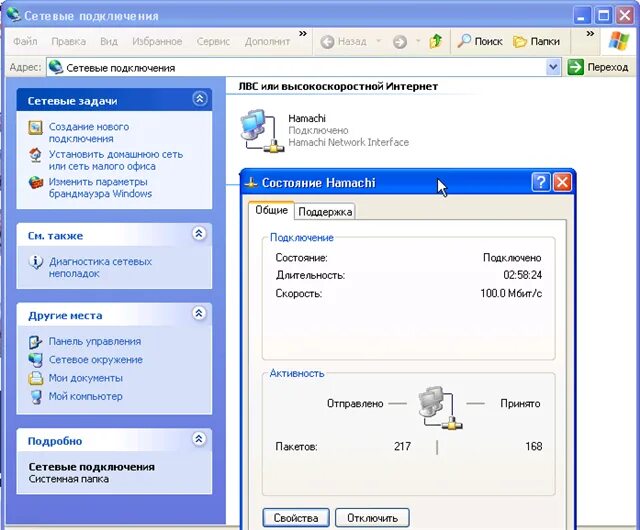Collapse the Подробно panel
Screen dimensions: 640x530
click(x=199, y=439)
